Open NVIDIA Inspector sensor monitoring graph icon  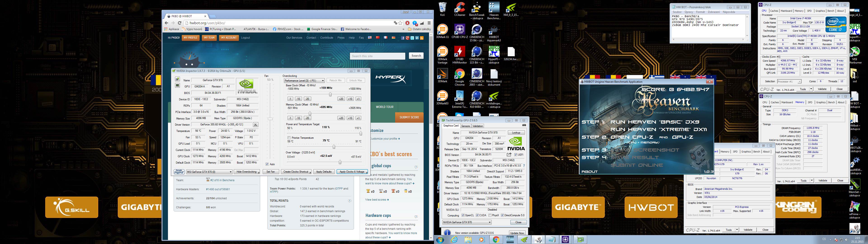(x=177, y=85)
